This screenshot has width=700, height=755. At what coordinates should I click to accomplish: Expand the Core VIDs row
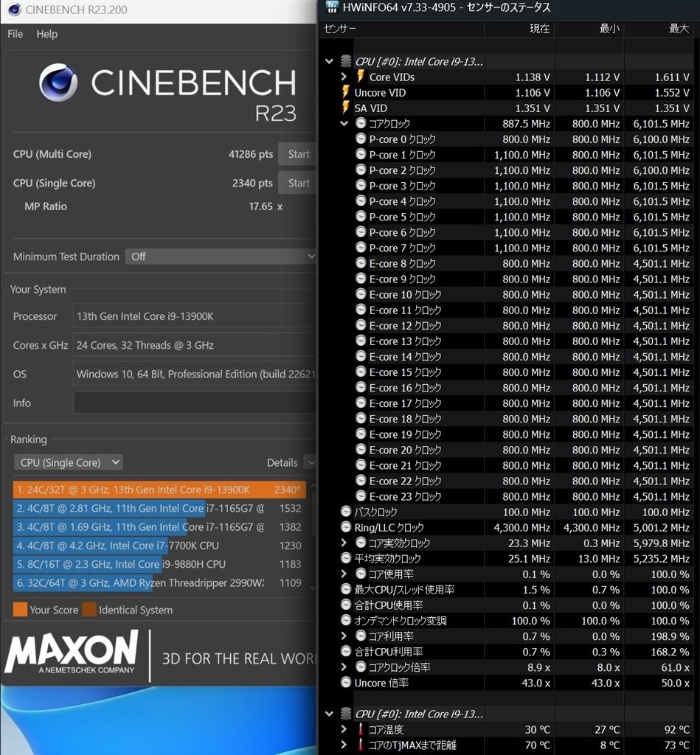click(344, 77)
